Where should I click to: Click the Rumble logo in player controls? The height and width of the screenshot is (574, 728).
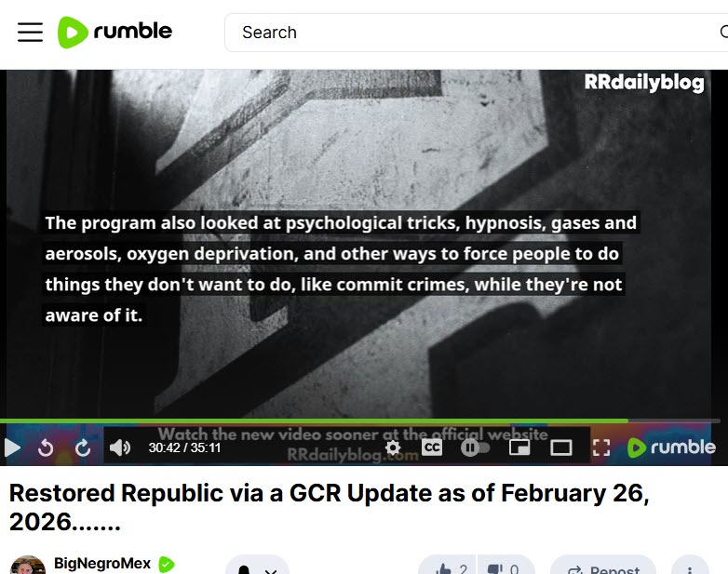point(671,447)
